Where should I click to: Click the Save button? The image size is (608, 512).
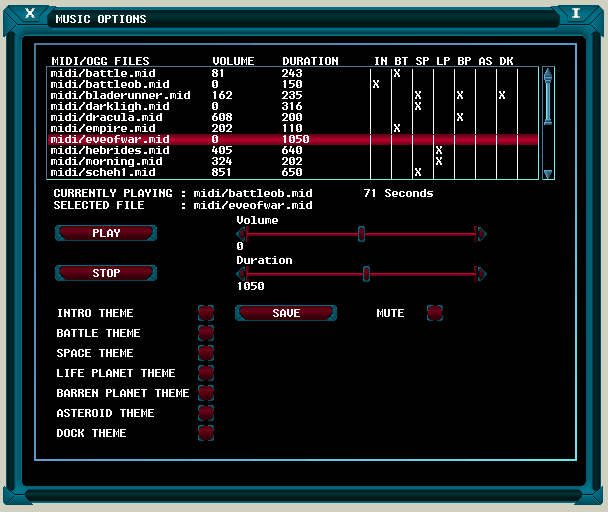tap(286, 313)
